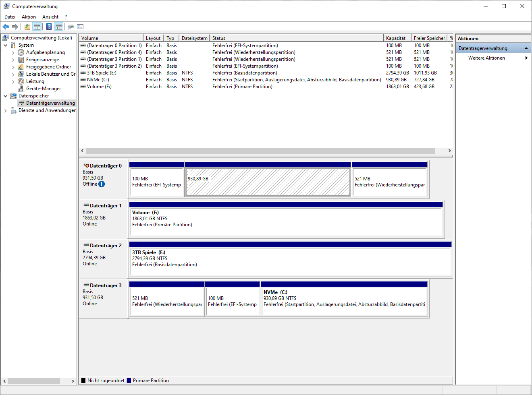The height and width of the screenshot is (395, 532).
Task: Sort by the Dateisystem column header
Action: pos(195,38)
